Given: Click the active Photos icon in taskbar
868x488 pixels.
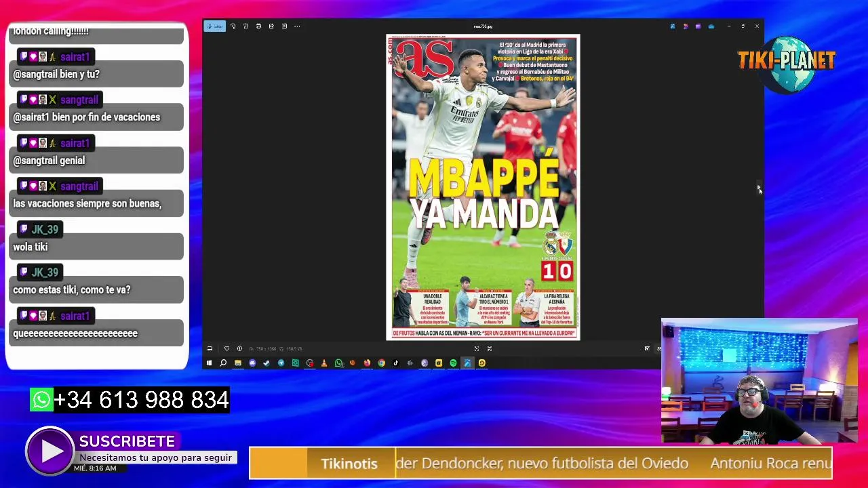Looking at the screenshot, I should pyautogui.click(x=467, y=363).
